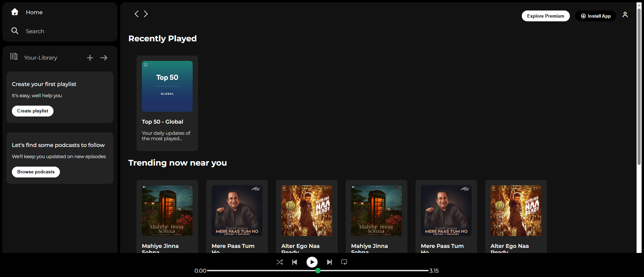Open the first Mahiye Jinna Sohna cover
This screenshot has width=644, height=277.
click(x=167, y=211)
